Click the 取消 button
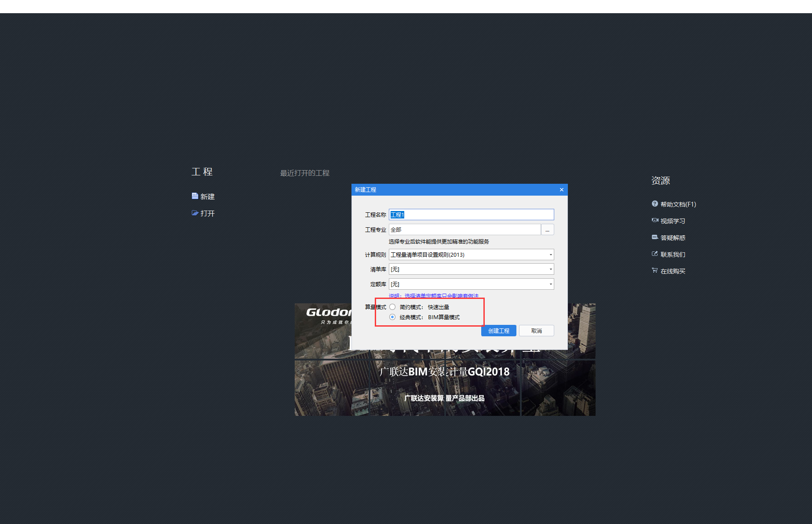Image resolution: width=812 pixels, height=524 pixels. coord(537,331)
